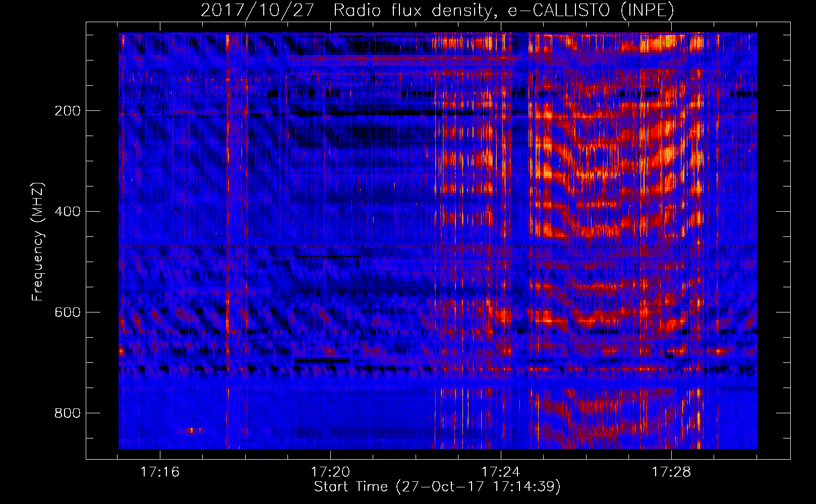Click the 17:16 time tick label
Viewport: 816px width, 504px height.
click(160, 472)
